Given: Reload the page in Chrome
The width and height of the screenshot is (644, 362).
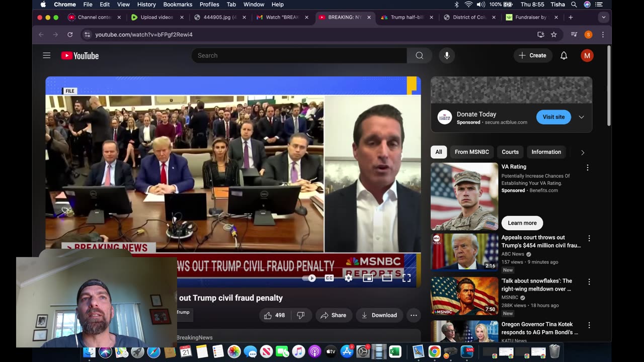Looking at the screenshot, I should [x=70, y=35].
